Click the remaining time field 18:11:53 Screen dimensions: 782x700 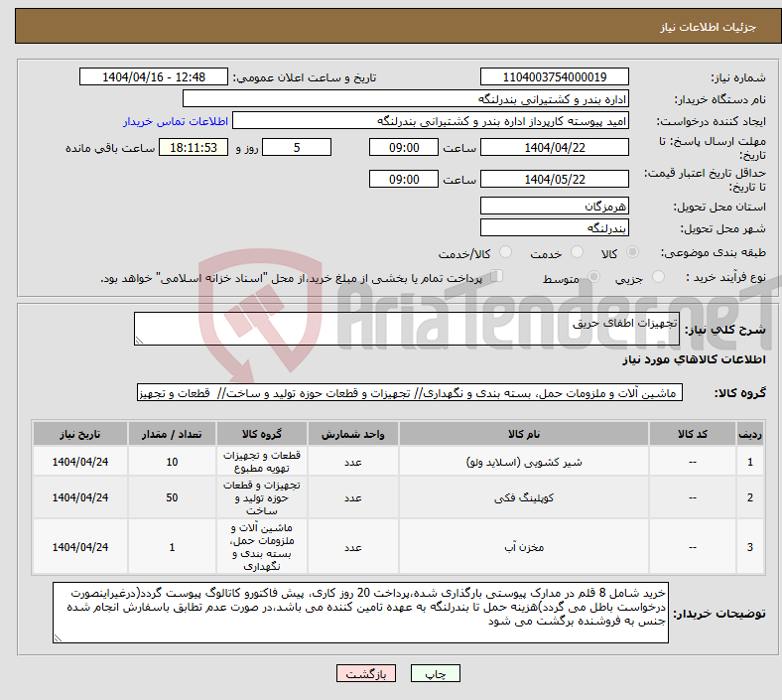pyautogui.click(x=194, y=148)
